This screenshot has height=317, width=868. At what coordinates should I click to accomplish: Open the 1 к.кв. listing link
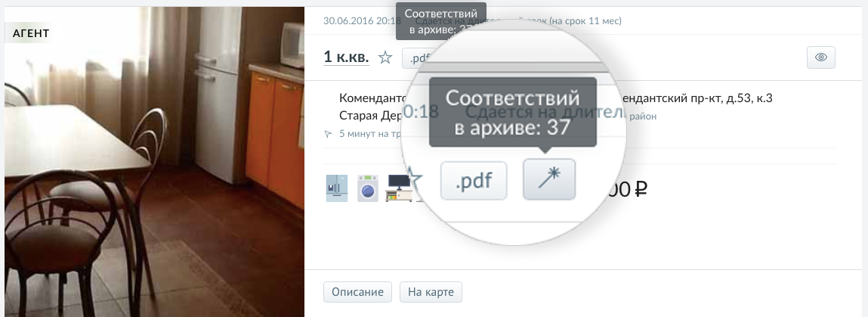click(346, 57)
